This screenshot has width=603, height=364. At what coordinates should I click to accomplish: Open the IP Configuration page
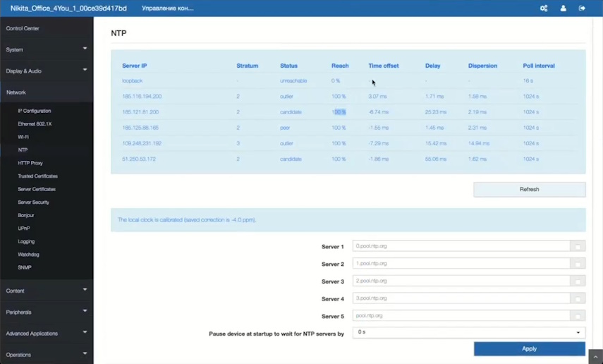pyautogui.click(x=34, y=111)
